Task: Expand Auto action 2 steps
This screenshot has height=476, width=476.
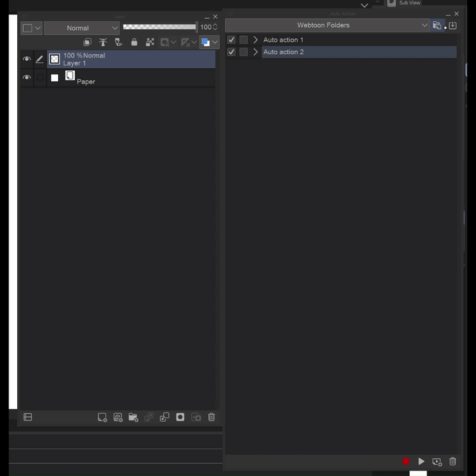Action: 255,52
